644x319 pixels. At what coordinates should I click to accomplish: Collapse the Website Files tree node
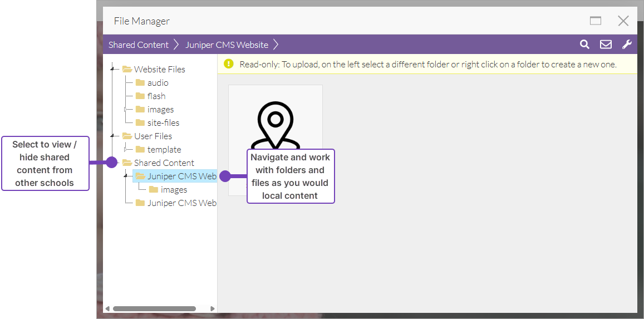point(112,69)
